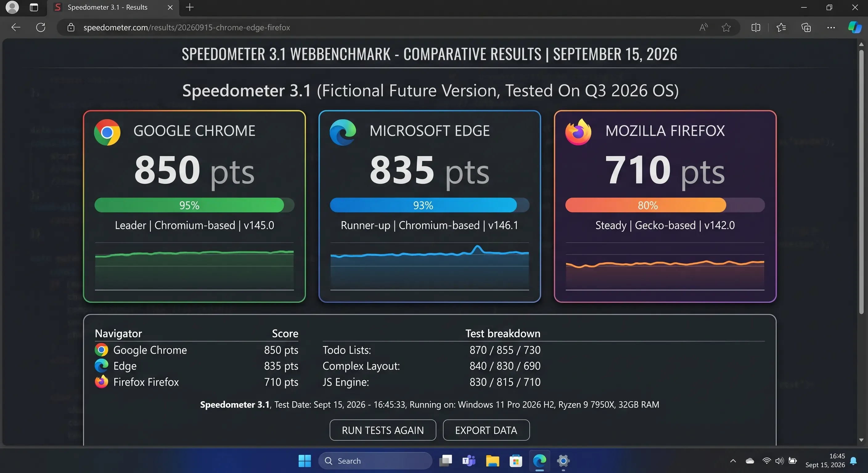Image resolution: width=868 pixels, height=473 pixels.
Task: Click '870 / 855 / 730' breakdown value
Action: (505, 350)
